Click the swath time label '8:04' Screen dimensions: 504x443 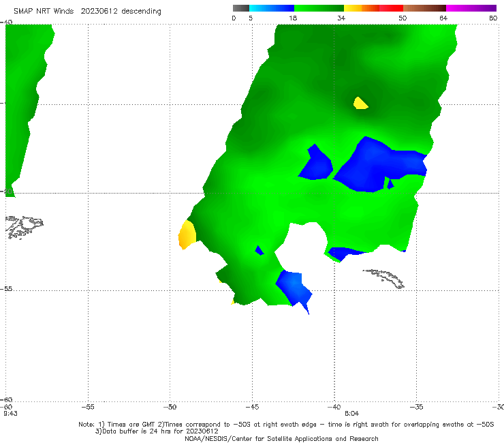(x=351, y=414)
